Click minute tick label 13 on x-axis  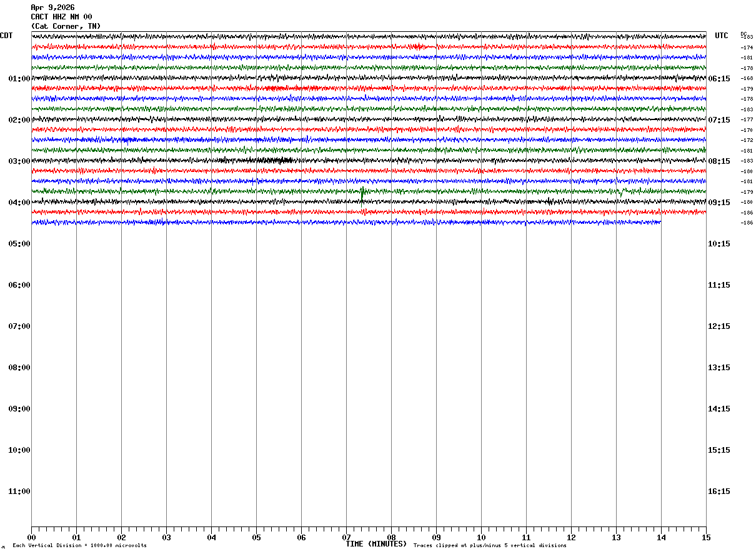tap(616, 537)
